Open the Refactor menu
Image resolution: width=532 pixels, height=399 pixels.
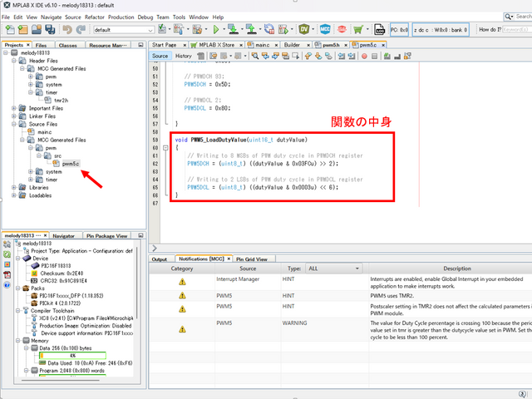(x=95, y=17)
